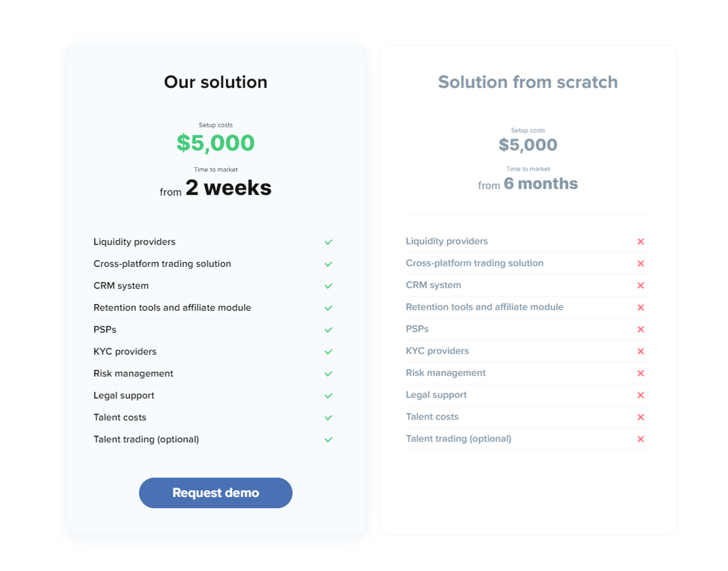Click red cross next to PSPs
728x571 pixels.
pyautogui.click(x=641, y=329)
